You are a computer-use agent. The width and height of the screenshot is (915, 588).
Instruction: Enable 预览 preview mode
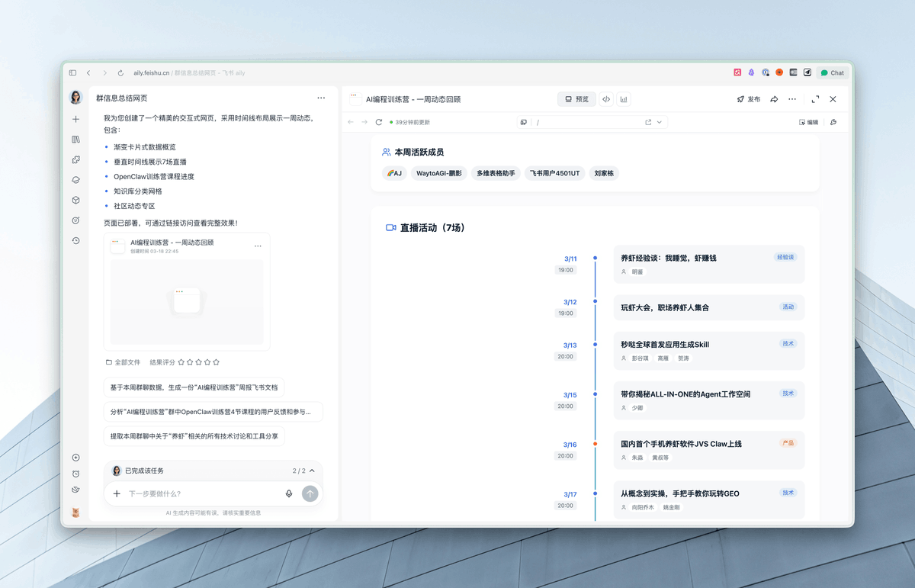click(576, 98)
